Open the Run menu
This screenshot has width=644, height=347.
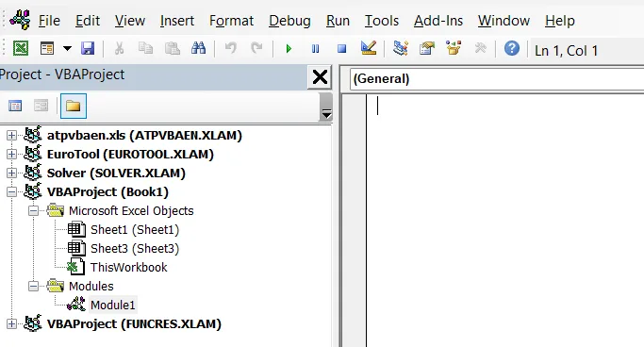pos(338,21)
